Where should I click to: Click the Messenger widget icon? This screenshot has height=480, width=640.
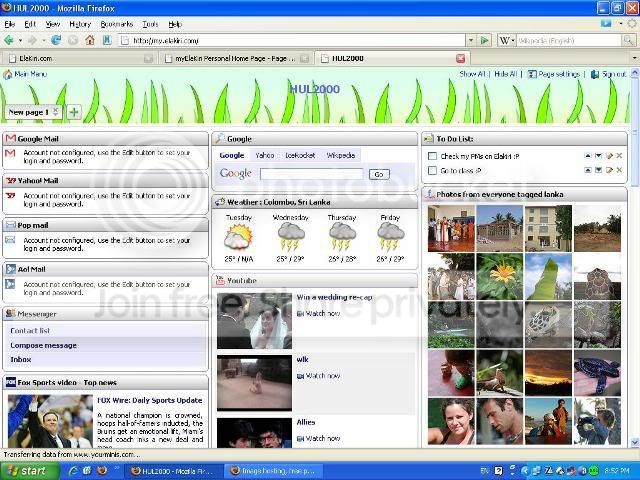[11, 313]
